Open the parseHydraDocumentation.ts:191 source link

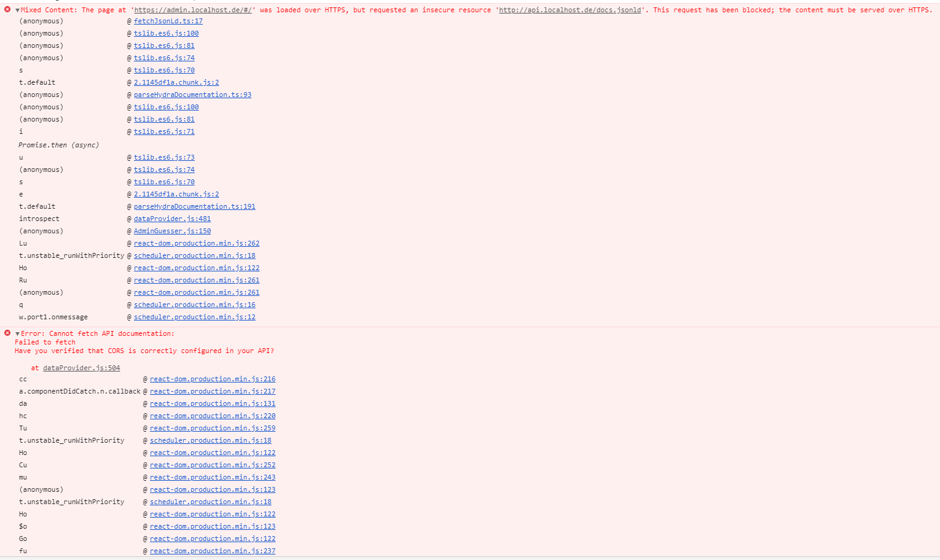pyautogui.click(x=194, y=206)
